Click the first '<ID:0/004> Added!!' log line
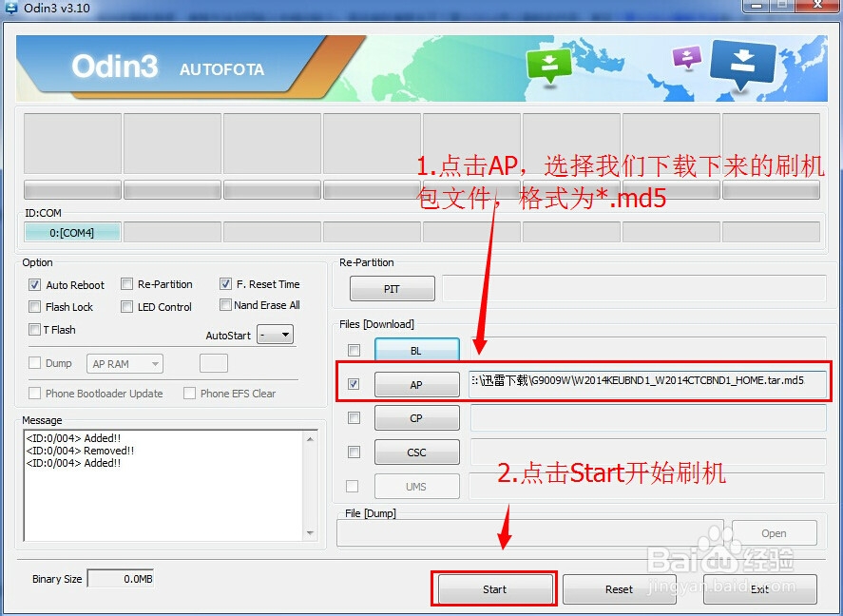Viewport: 843px width, 616px height. tap(73, 438)
